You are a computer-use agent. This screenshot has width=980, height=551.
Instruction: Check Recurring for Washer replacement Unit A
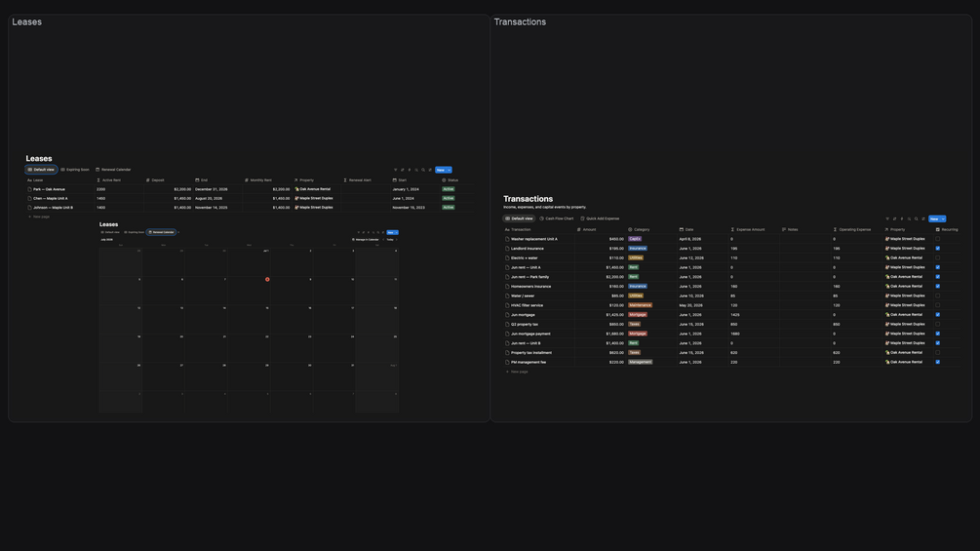[x=937, y=239]
